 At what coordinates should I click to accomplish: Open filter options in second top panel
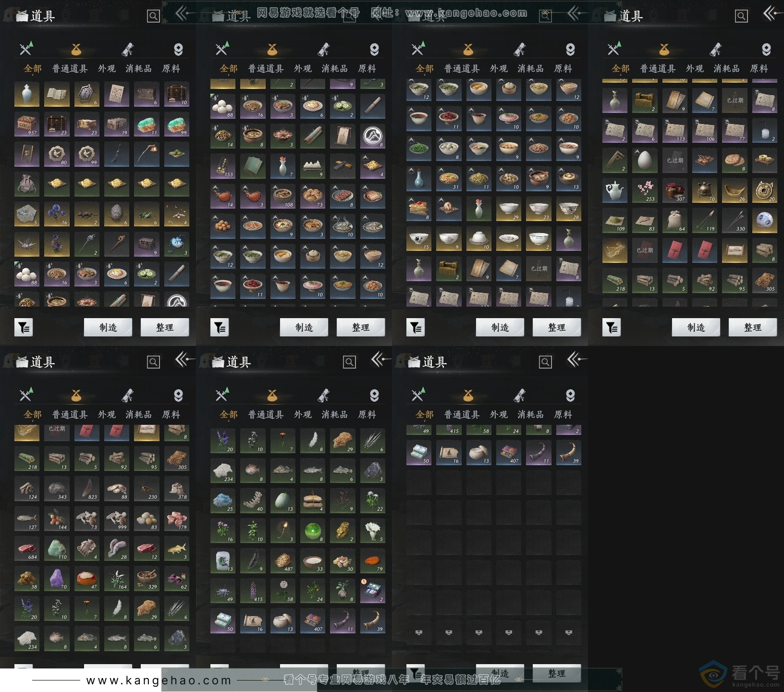point(220,328)
